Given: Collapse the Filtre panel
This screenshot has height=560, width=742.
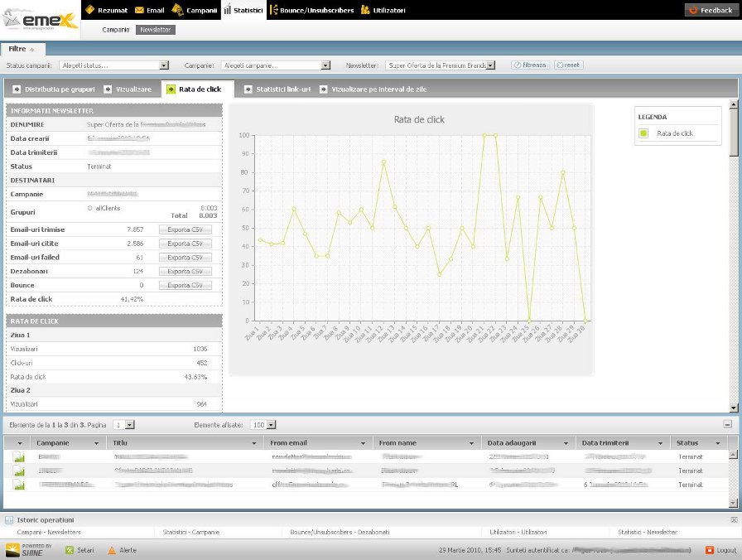Looking at the screenshot, I should [31, 49].
